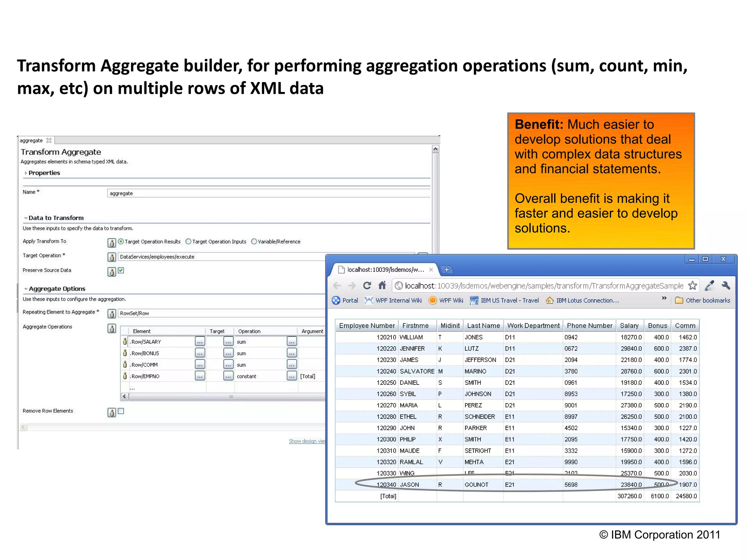Select Target Operation Results radio button
This screenshot has height=560, width=747.
(121, 241)
